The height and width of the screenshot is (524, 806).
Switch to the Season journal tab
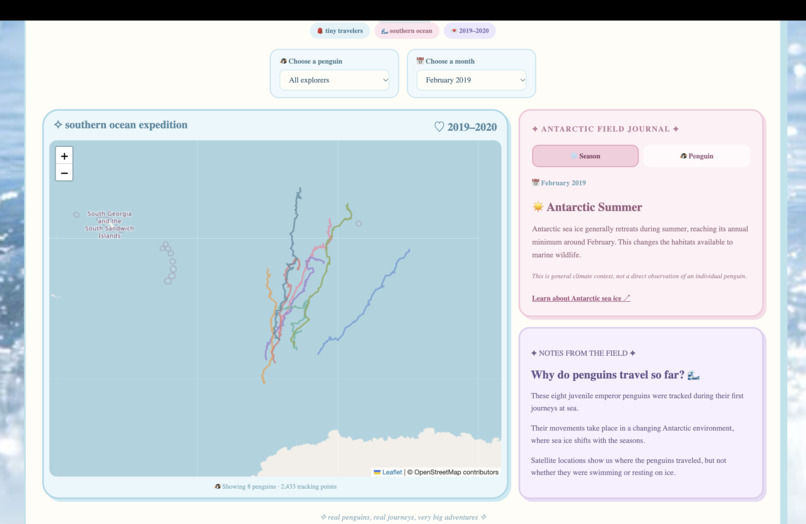pos(585,156)
